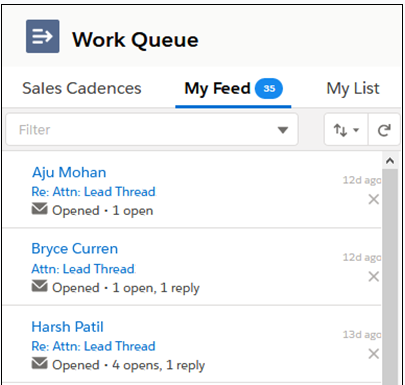Click 'Opened · 1 open, 1 reply' status text

[126, 288]
